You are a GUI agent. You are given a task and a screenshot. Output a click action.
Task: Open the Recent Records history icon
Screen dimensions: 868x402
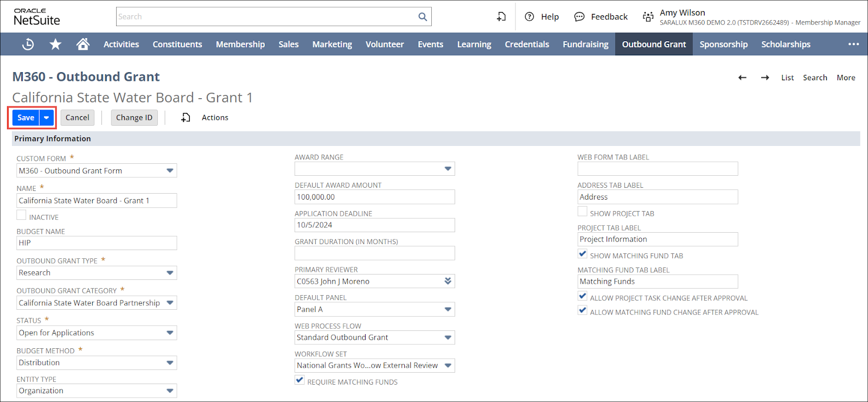pyautogui.click(x=28, y=44)
